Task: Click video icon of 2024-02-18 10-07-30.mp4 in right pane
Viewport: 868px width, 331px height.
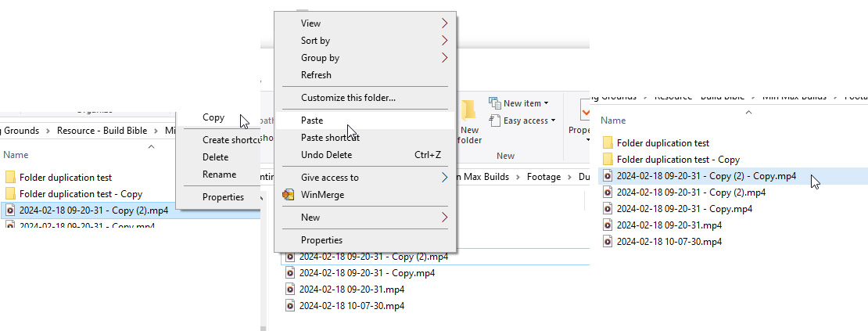Action: click(608, 241)
